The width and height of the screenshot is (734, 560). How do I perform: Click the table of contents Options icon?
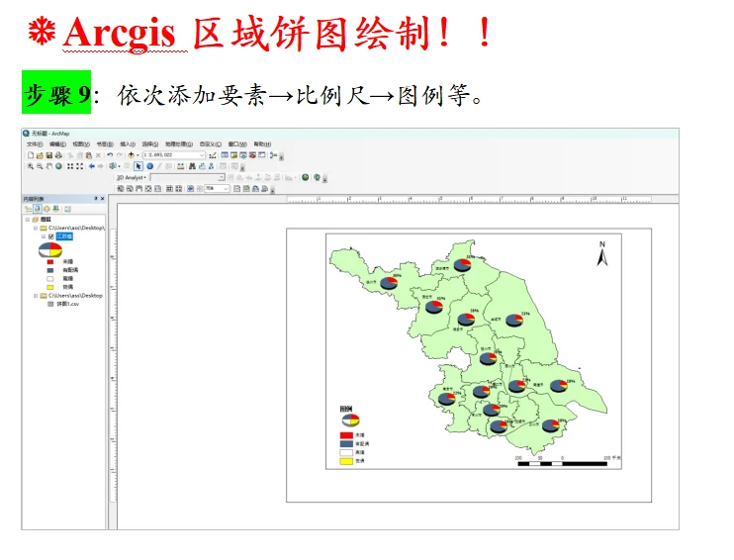pos(67,209)
